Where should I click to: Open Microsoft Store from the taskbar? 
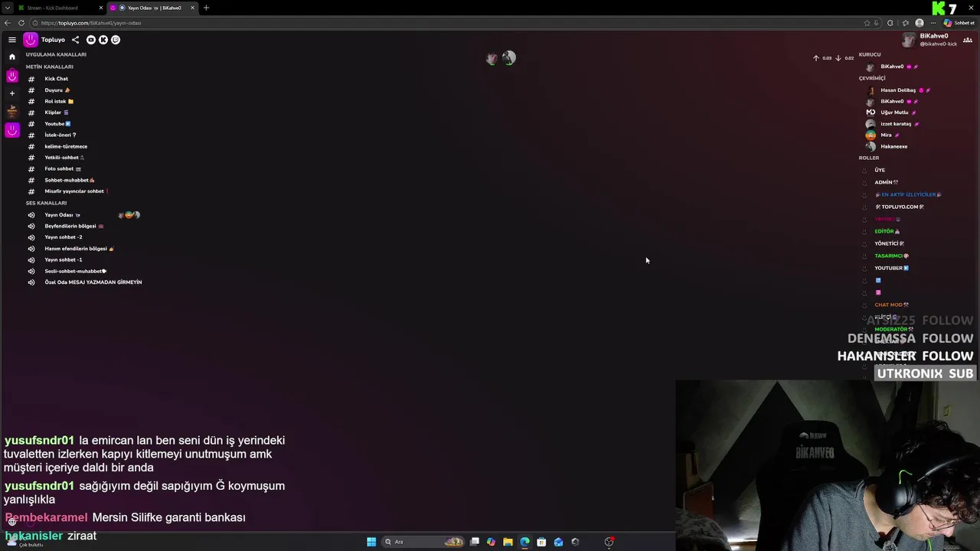[541, 542]
